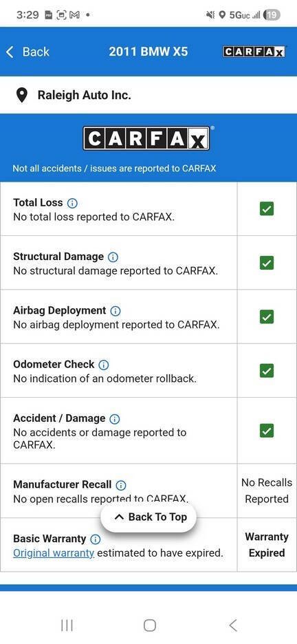The width and height of the screenshot is (297, 644).
Task: Tap Raleigh Auto Inc. dealer name
Action: (x=85, y=95)
